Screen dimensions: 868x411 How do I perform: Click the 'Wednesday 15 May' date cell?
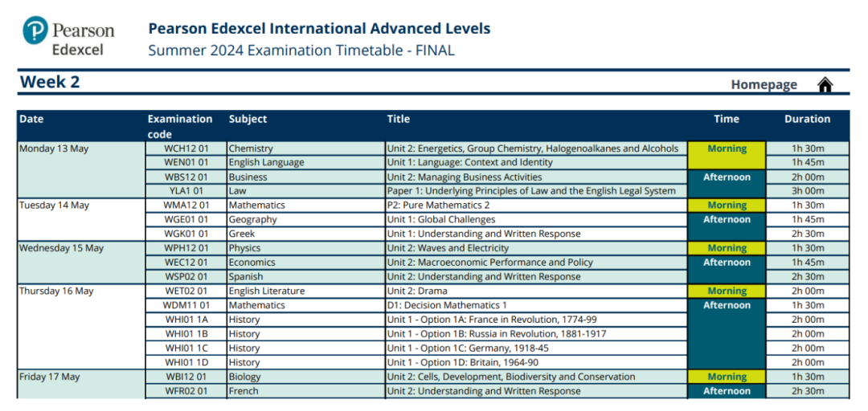point(81,262)
